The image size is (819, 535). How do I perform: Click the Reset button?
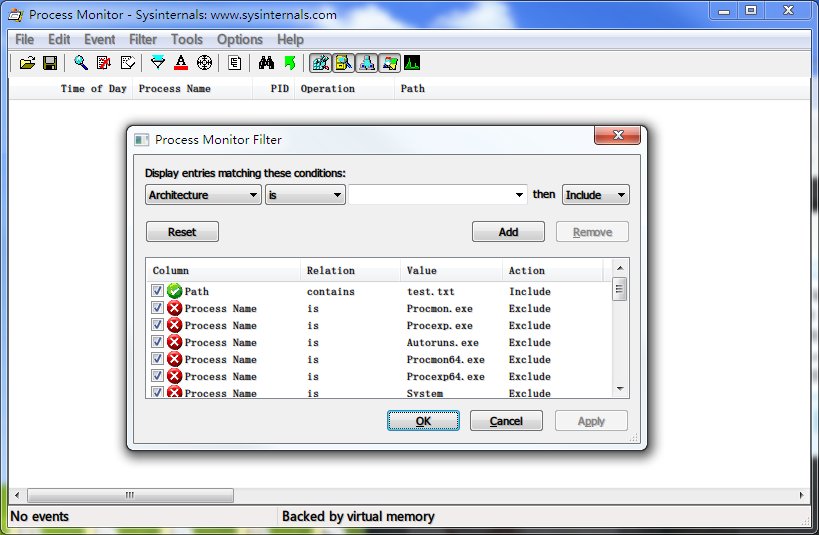pos(182,232)
